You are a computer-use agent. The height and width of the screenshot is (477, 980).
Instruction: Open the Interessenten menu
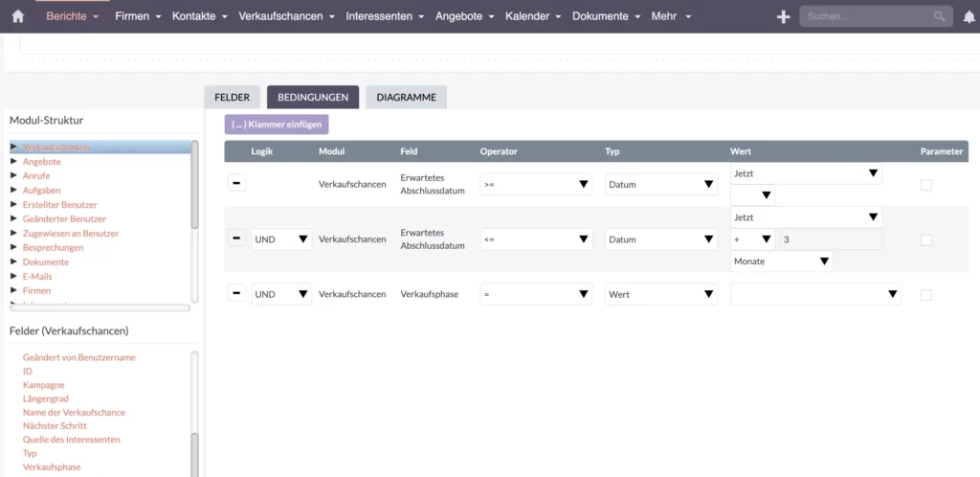tap(385, 16)
